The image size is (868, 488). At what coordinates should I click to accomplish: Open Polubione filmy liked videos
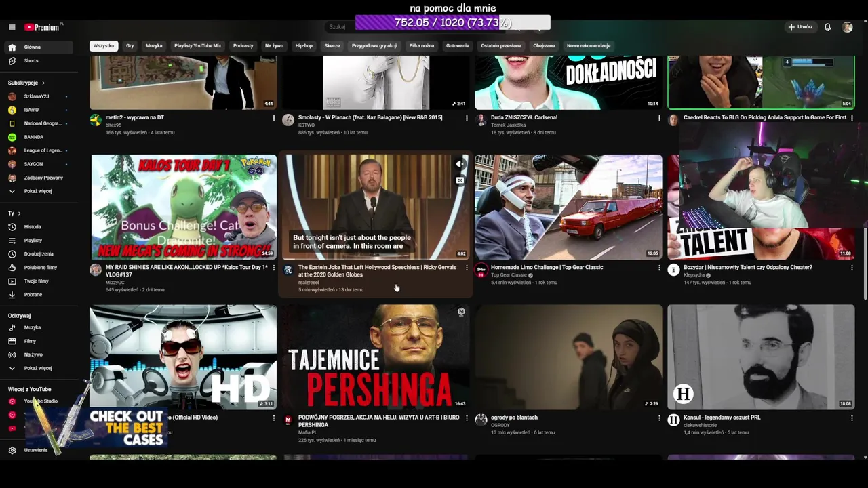[39, 268]
